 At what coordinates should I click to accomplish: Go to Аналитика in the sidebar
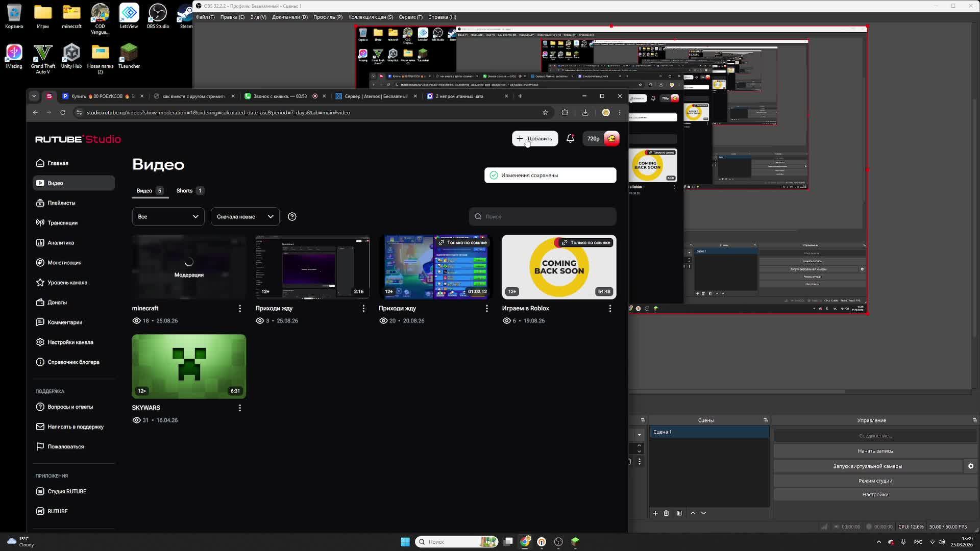(x=73, y=243)
